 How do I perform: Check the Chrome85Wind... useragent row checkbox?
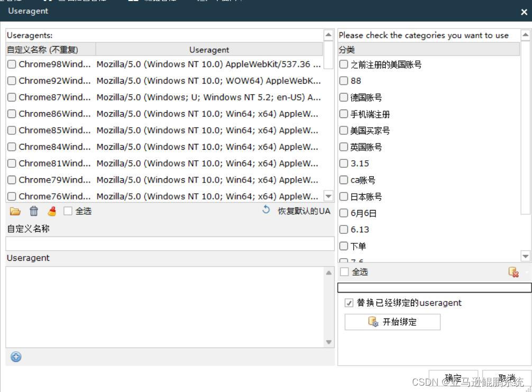(12, 130)
